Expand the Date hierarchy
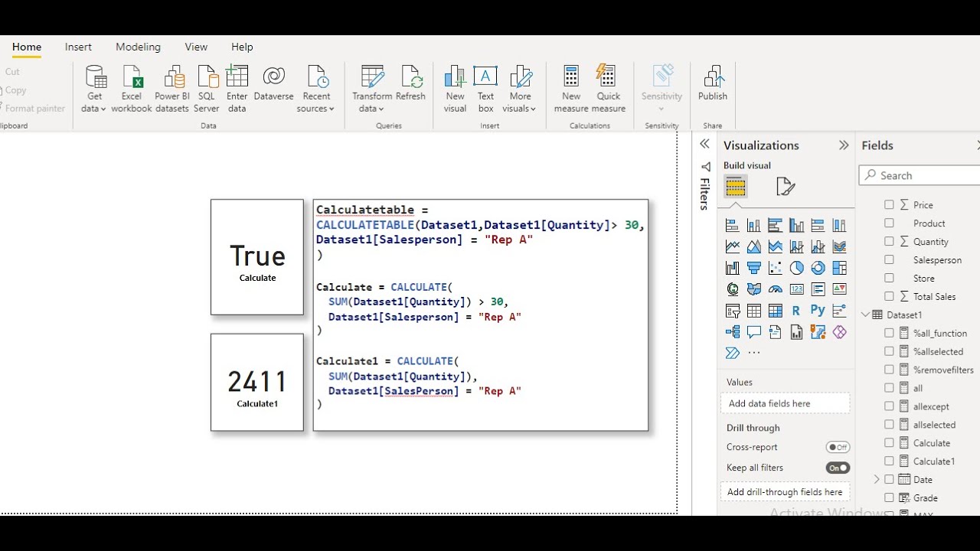The height and width of the screenshot is (551, 980). [x=877, y=480]
